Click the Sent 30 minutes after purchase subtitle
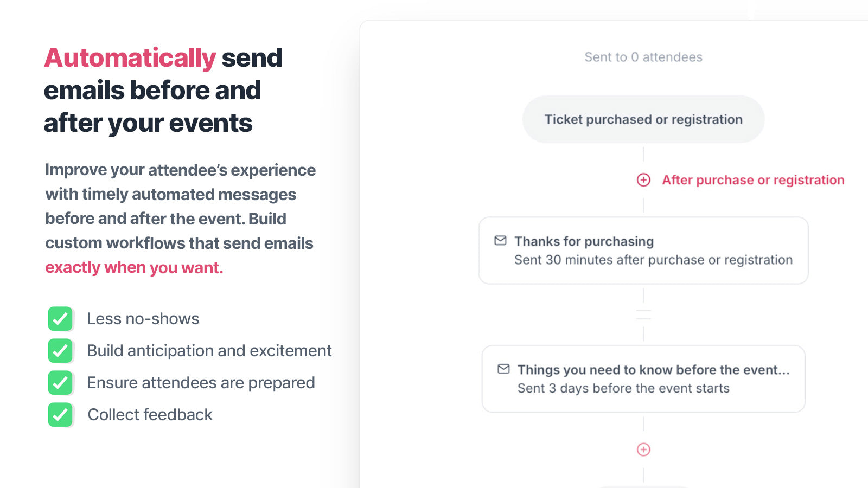Viewport: 868px width, 488px height. tap(653, 260)
